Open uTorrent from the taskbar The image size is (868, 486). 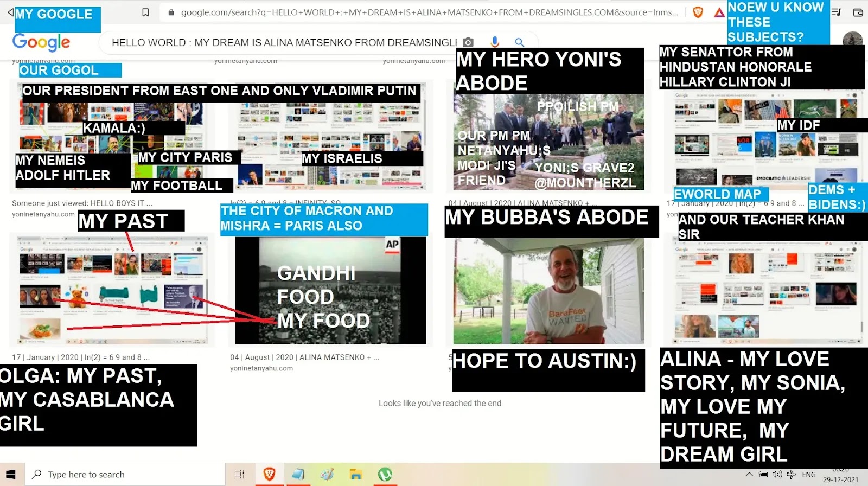(385, 475)
